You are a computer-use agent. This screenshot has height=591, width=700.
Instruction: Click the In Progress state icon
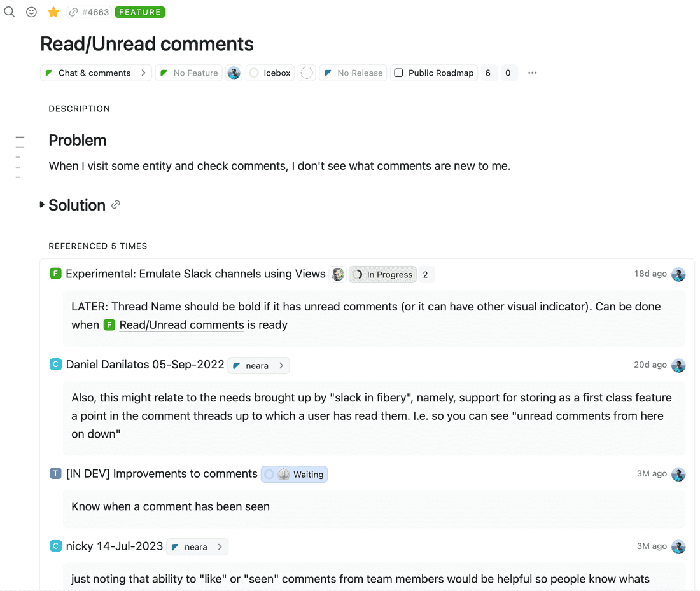[358, 274]
